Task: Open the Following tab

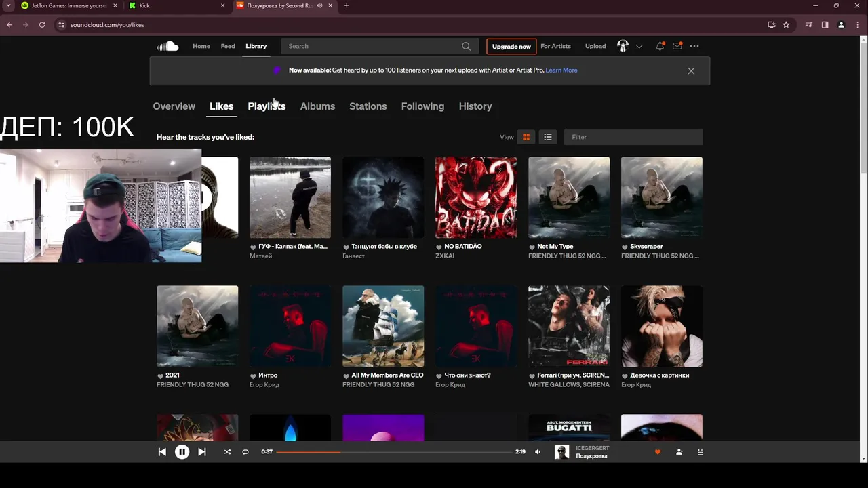Action: 422,106
